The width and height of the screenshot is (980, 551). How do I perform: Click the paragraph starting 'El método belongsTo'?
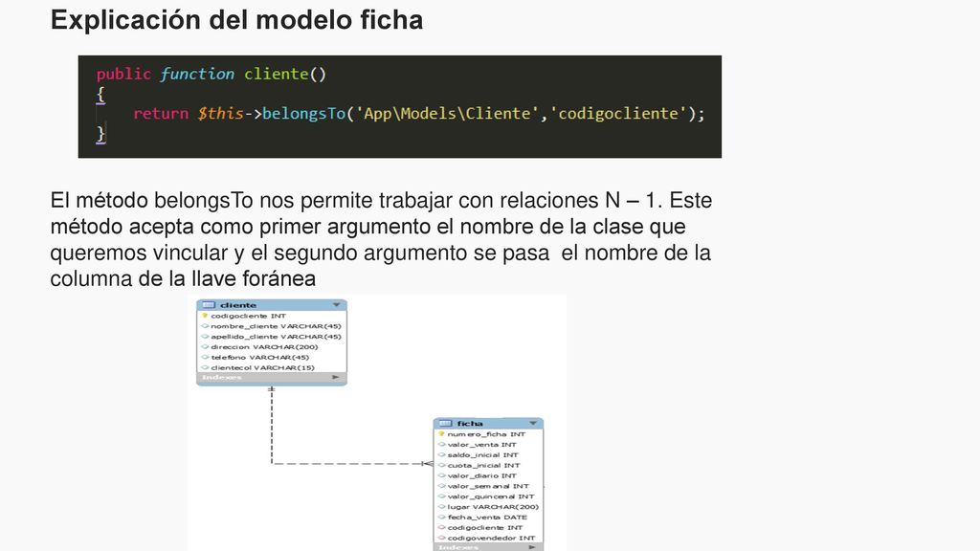[381, 239]
